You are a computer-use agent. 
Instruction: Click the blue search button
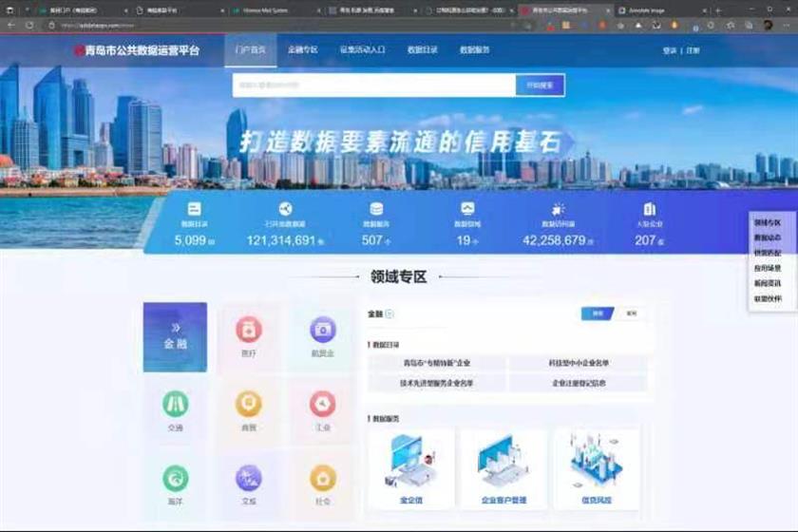click(x=540, y=85)
